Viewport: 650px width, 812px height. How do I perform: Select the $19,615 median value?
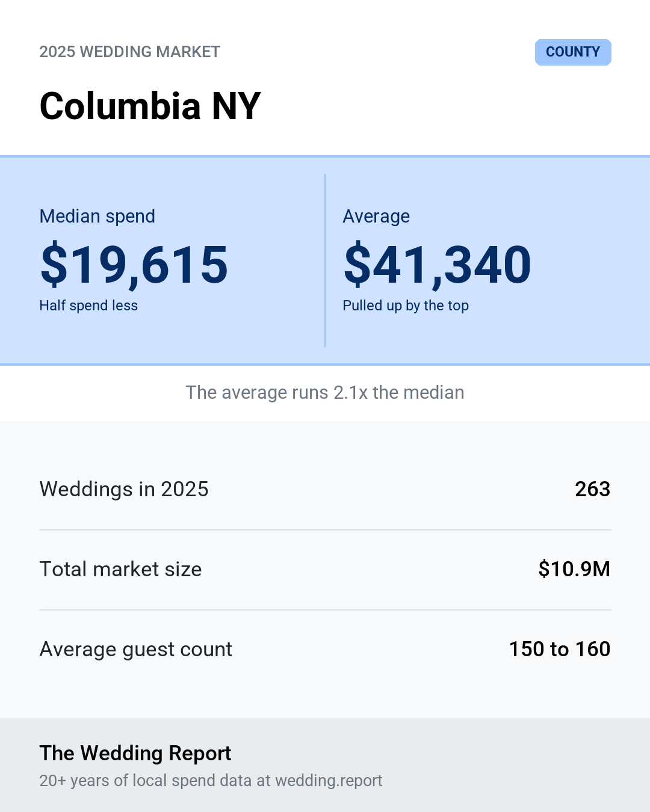134,264
